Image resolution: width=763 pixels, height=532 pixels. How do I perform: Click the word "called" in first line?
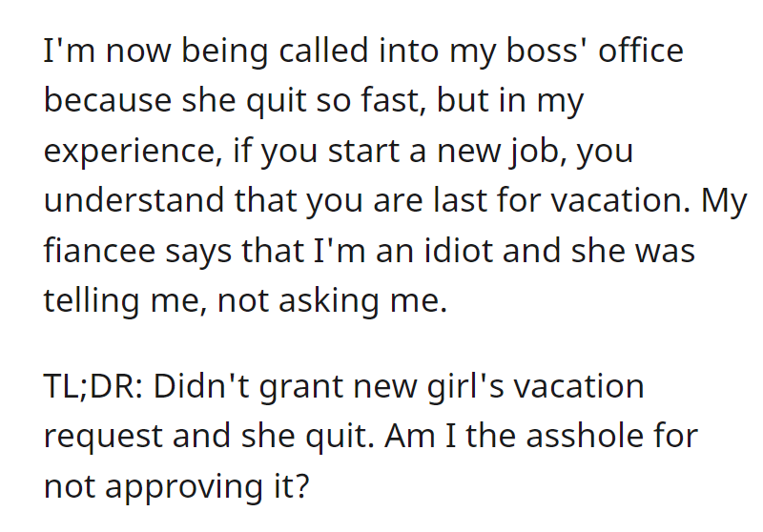pos(323,51)
